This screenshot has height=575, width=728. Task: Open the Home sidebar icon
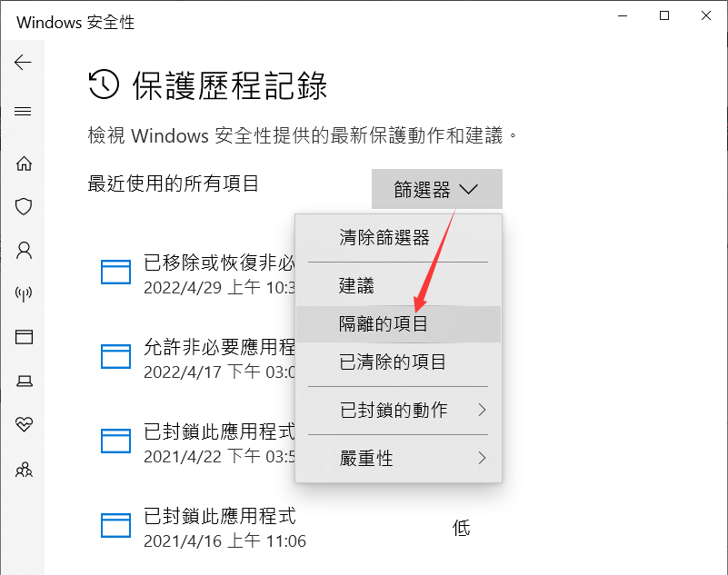click(x=24, y=164)
